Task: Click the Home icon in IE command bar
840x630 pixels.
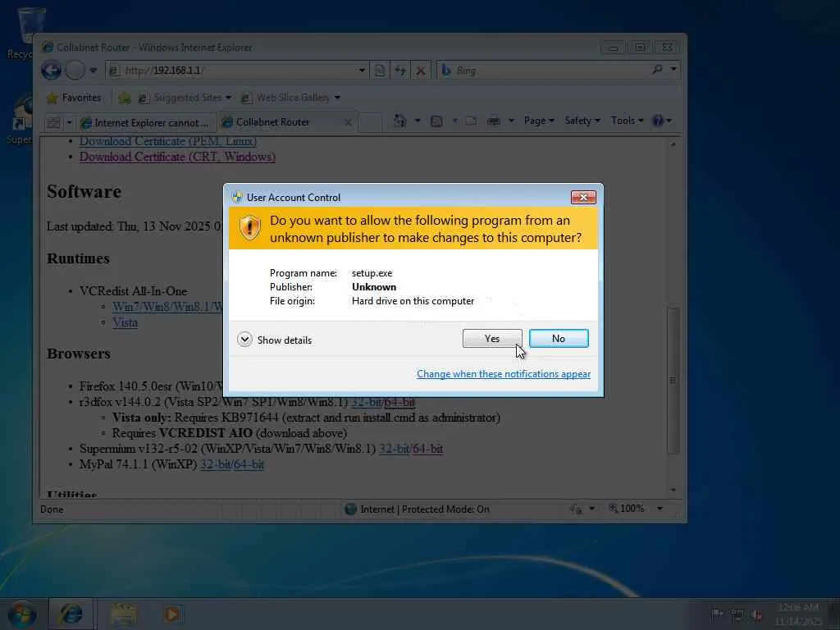Action: [x=399, y=121]
